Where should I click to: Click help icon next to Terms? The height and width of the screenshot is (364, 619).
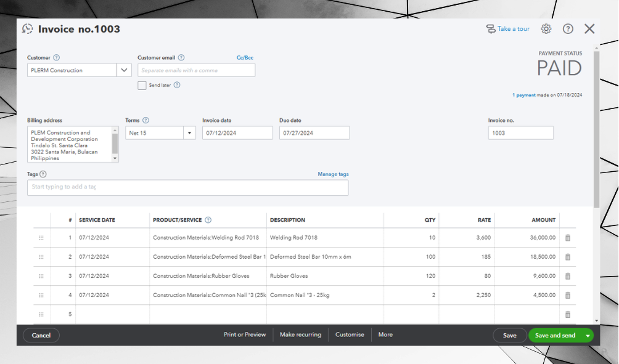point(146,120)
